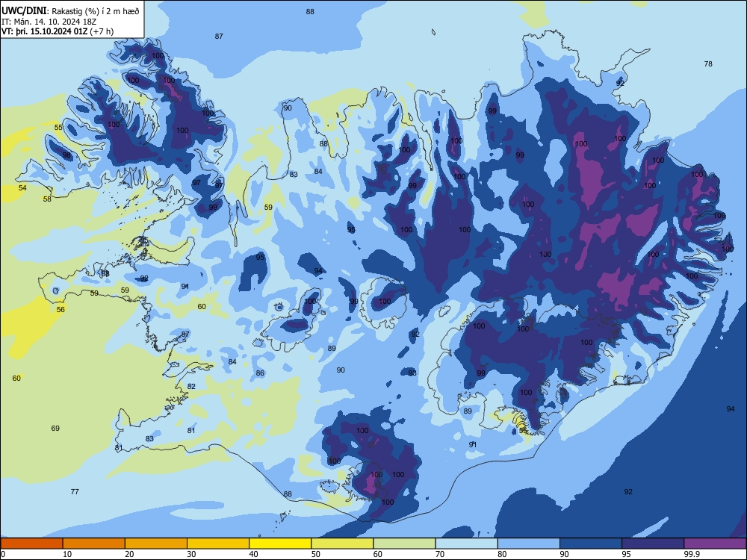
Task: Click the '40' legend tick label
Action: [253, 554]
